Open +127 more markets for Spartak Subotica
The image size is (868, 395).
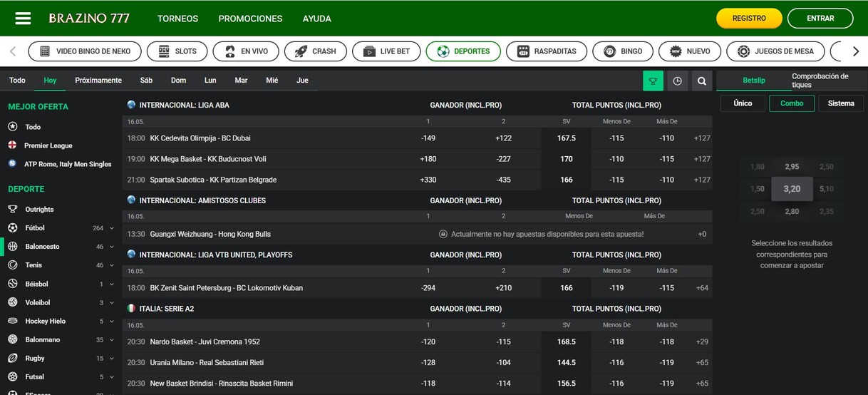(702, 180)
